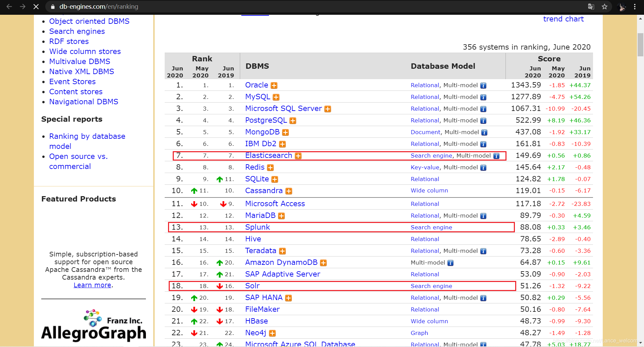Click the plus icon beside IBM Db2
644x347 pixels.
[x=282, y=144]
